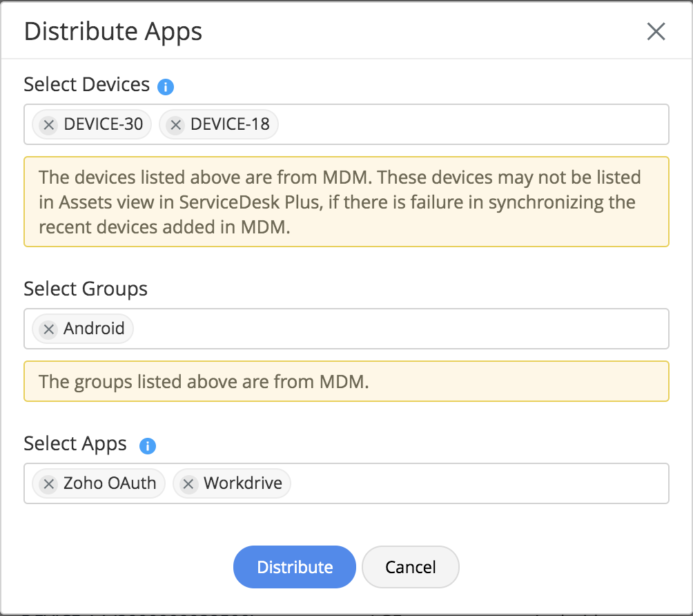Click the 'Distribute Apps' dialog title
The width and height of the screenshot is (693, 616).
[x=113, y=31]
